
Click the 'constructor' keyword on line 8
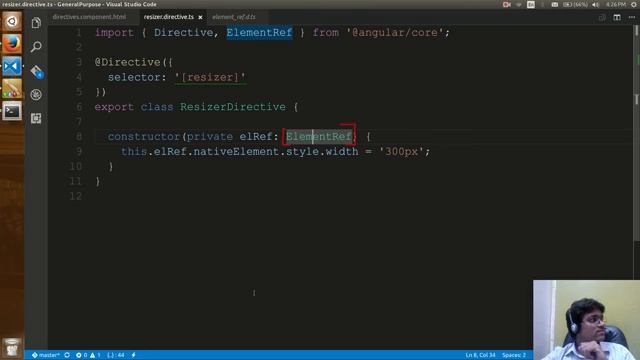pyautogui.click(x=144, y=137)
